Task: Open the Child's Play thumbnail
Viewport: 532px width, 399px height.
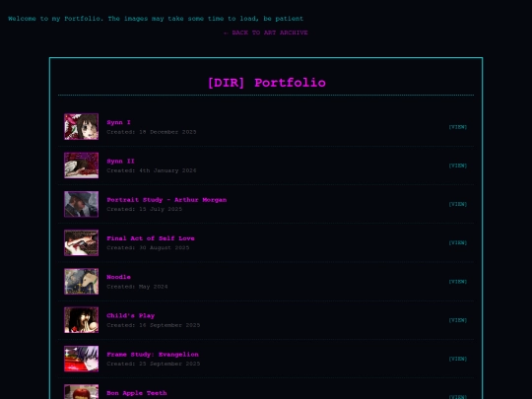Action: [82, 320]
